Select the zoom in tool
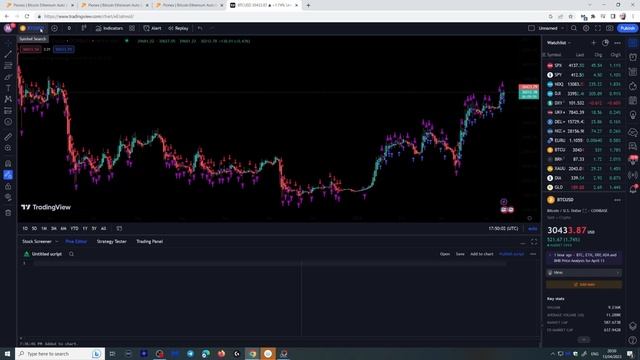The width and height of the screenshot is (640, 360). click(x=8, y=148)
